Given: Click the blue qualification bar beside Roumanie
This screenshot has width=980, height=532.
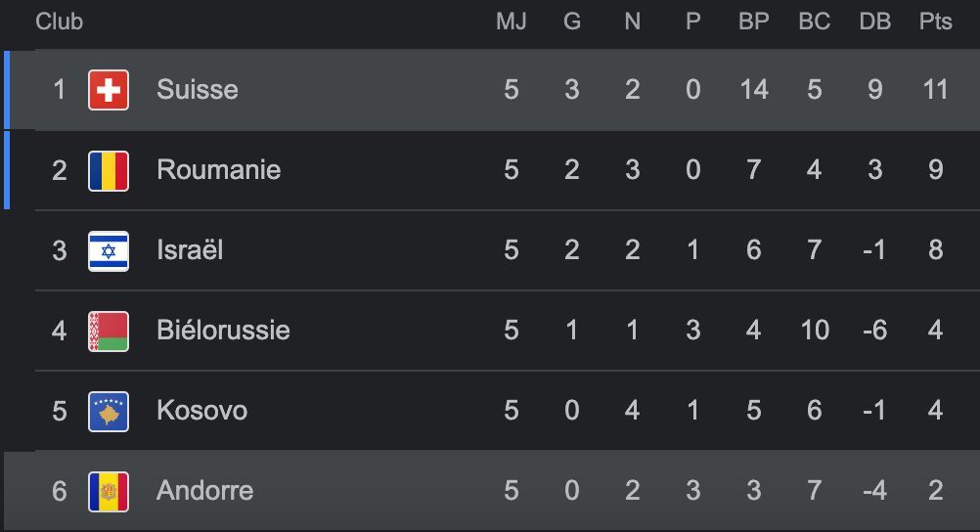Looking at the screenshot, I should 7,170.
